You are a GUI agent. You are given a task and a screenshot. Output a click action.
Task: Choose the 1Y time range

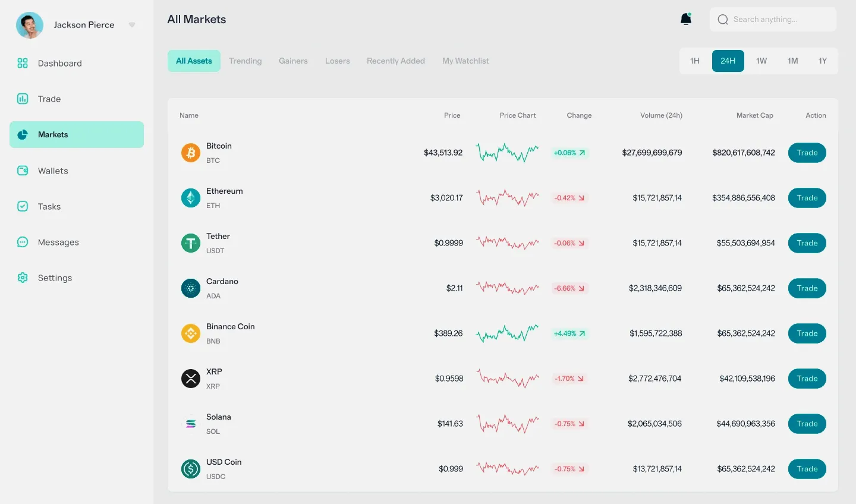(823, 61)
